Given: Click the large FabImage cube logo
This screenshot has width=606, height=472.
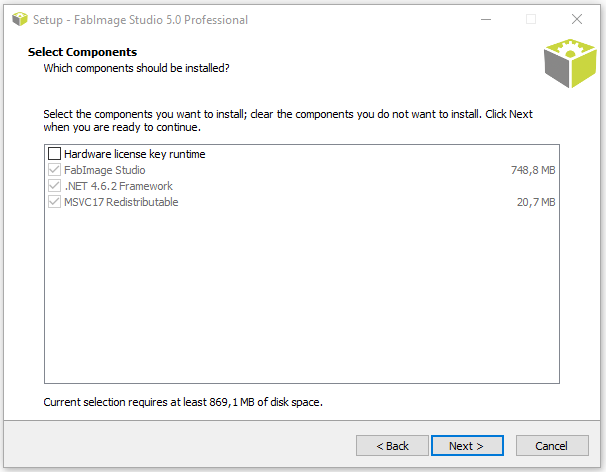Looking at the screenshot, I should pyautogui.click(x=570, y=63).
